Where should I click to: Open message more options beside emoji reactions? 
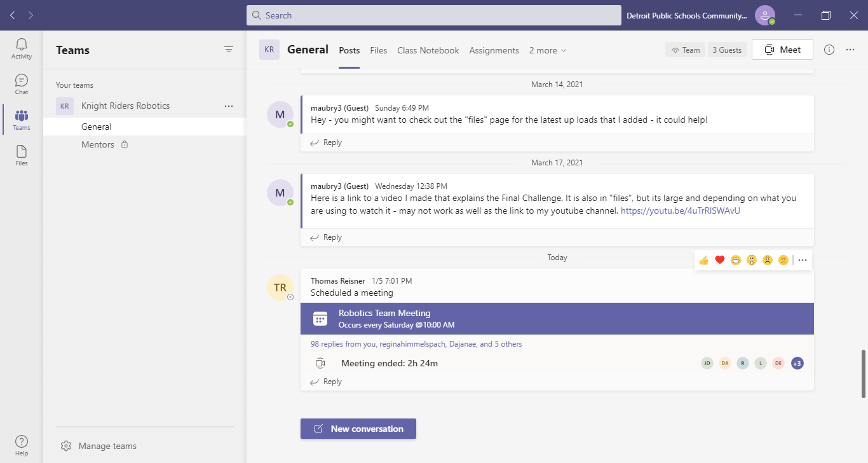(803, 260)
